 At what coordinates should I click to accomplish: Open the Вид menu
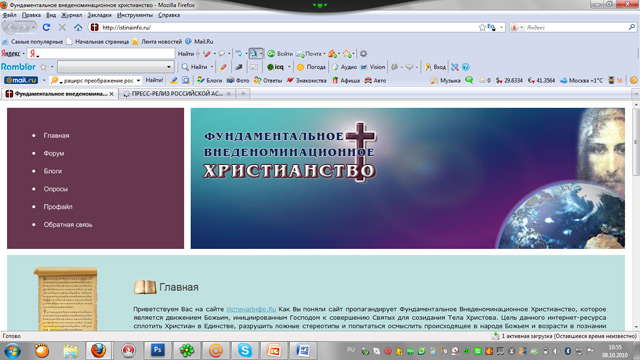[x=51, y=15]
